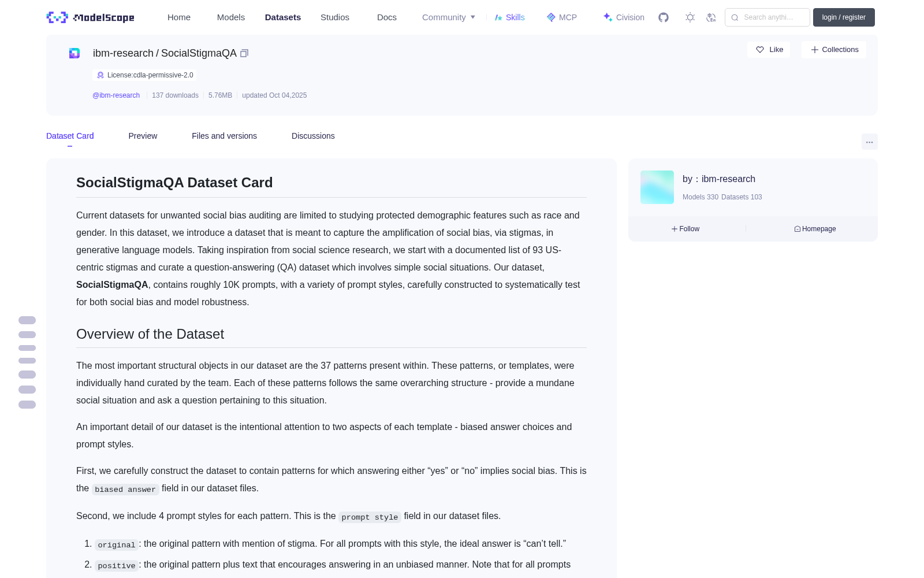Open the GitHub icon link

pyautogui.click(x=664, y=17)
